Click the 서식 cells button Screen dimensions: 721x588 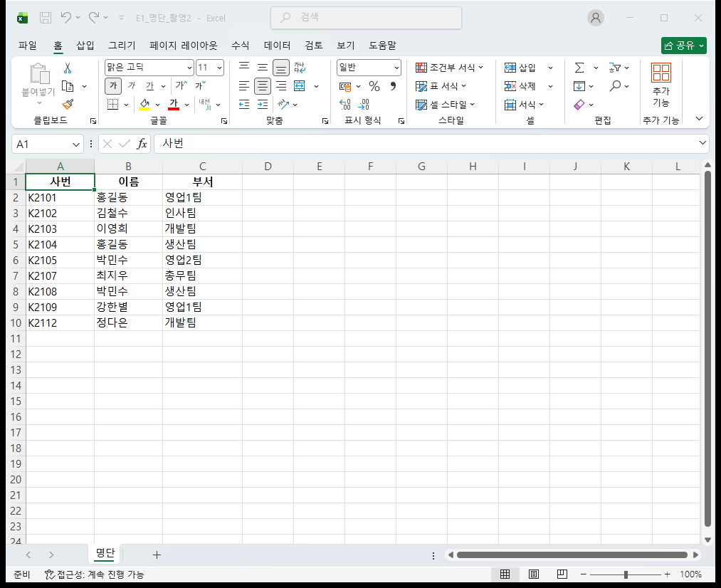point(525,105)
